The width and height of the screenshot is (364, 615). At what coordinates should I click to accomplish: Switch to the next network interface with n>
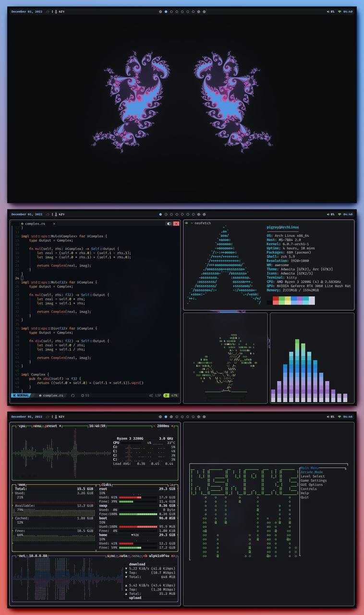coord(173,556)
